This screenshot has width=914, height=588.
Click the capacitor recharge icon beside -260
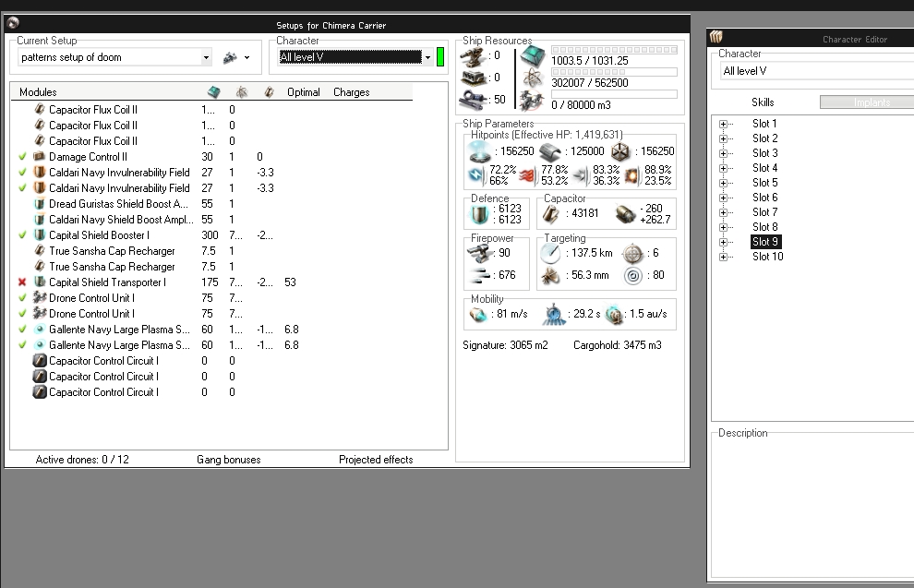625,214
